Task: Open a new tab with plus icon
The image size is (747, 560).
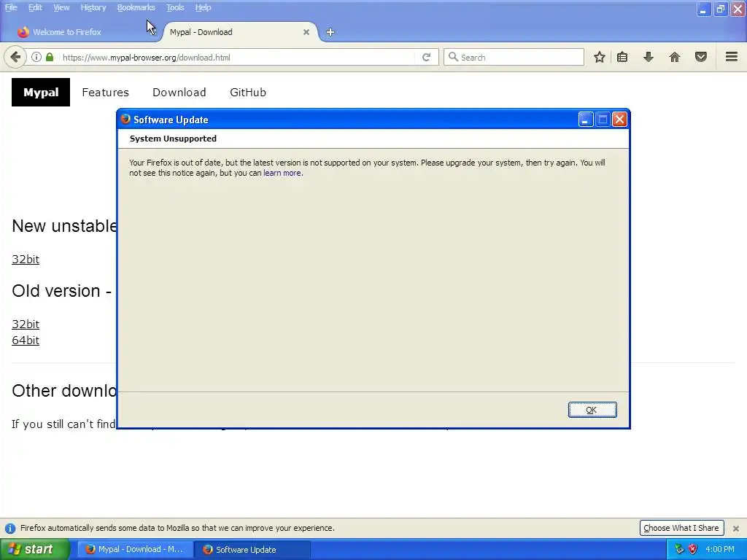Action: [x=330, y=32]
